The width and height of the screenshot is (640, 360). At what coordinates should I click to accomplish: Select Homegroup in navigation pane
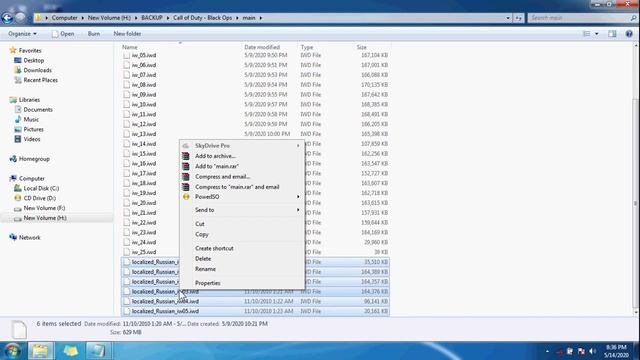click(34, 159)
